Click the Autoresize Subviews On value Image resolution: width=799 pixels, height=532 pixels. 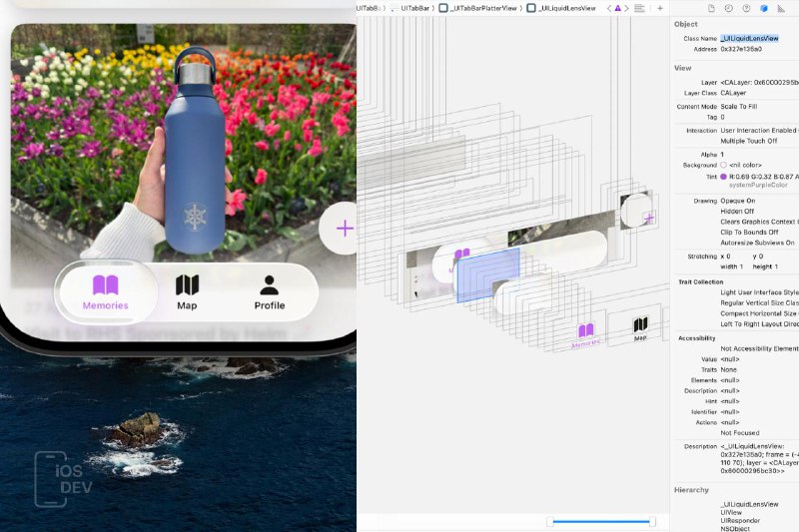(x=757, y=243)
